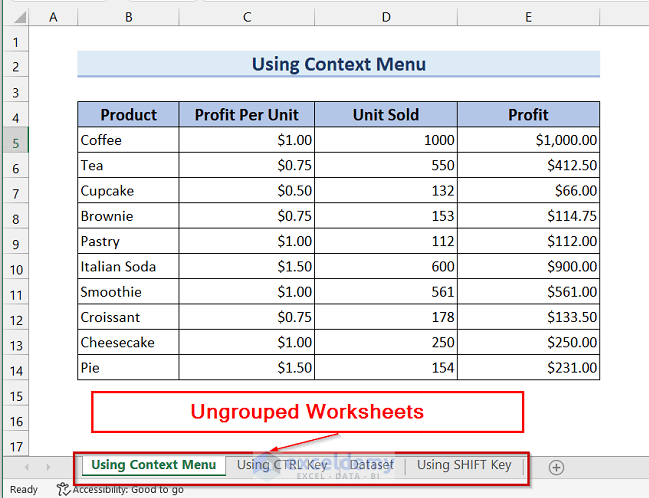649x498 pixels.
Task: Select row 5 header
Action: pyautogui.click(x=15, y=140)
